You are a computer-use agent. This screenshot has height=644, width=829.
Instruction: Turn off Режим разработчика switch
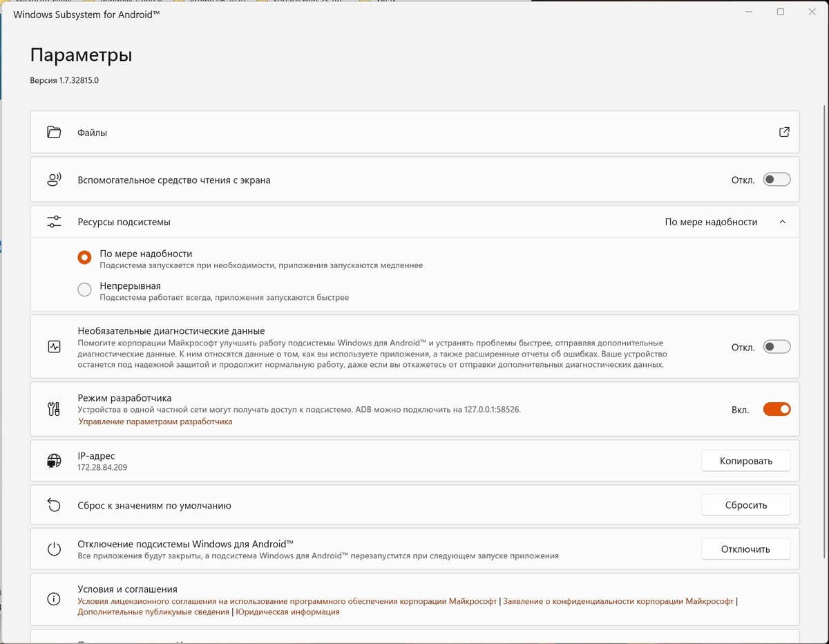pos(776,409)
